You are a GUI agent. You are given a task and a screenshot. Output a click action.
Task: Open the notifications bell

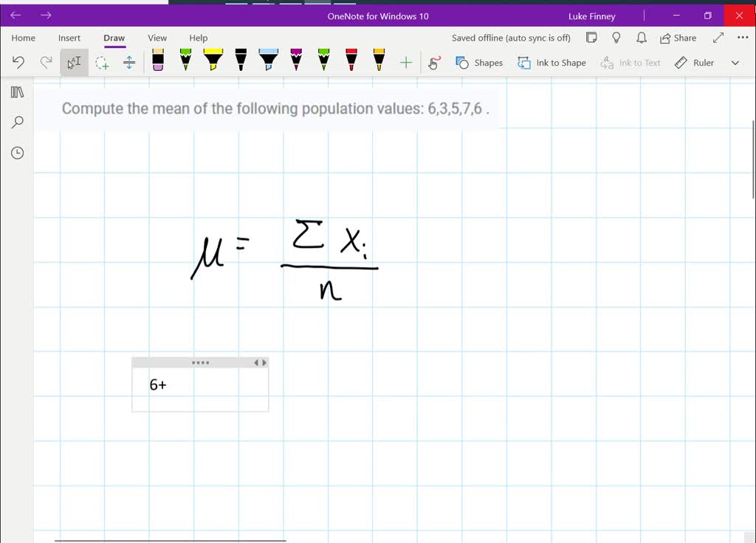click(x=641, y=38)
